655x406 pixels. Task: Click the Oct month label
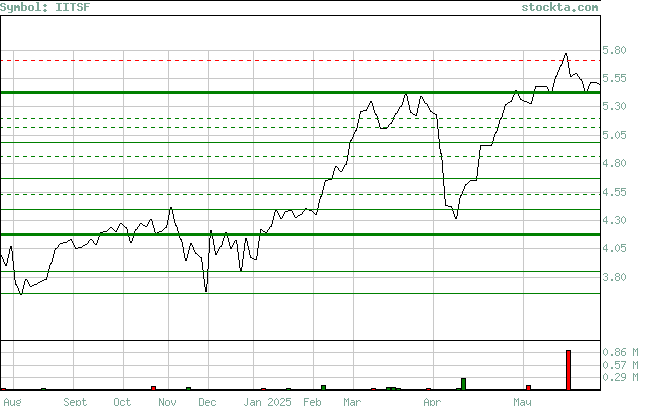(x=122, y=402)
